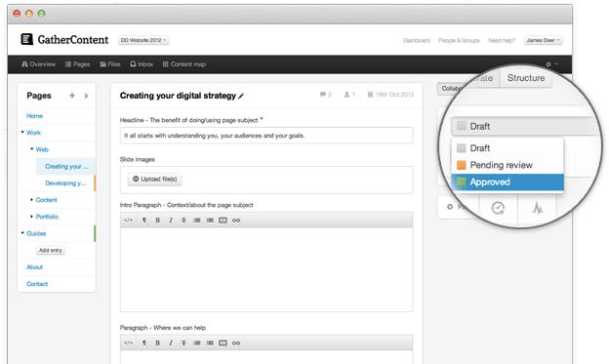Image resolution: width=609 pixels, height=364 pixels.
Task: Open the comments count icon showing 2
Action: pyautogui.click(x=325, y=95)
